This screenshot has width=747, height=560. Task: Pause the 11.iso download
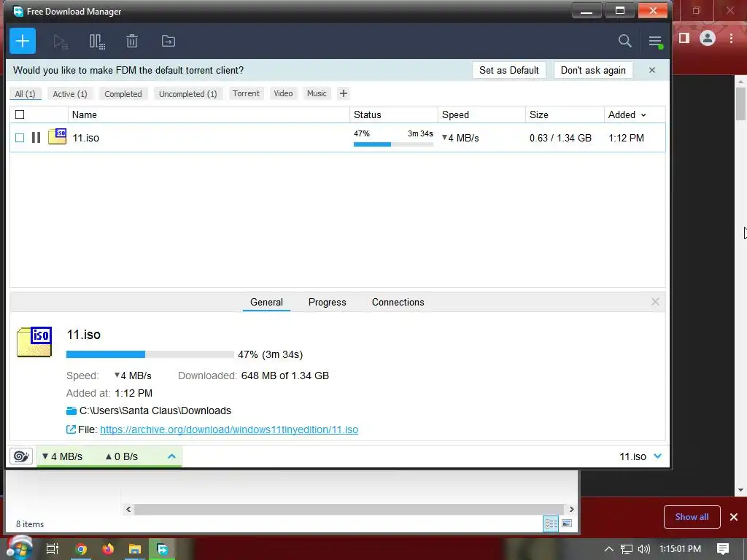coord(36,138)
